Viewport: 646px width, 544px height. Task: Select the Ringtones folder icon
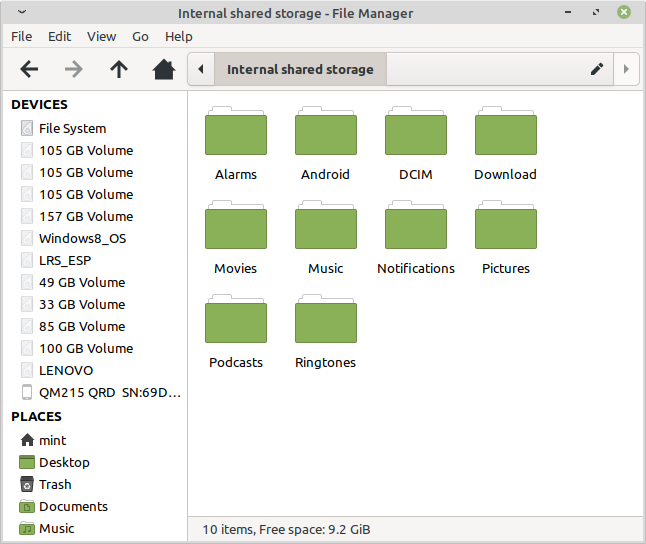pyautogui.click(x=325, y=319)
